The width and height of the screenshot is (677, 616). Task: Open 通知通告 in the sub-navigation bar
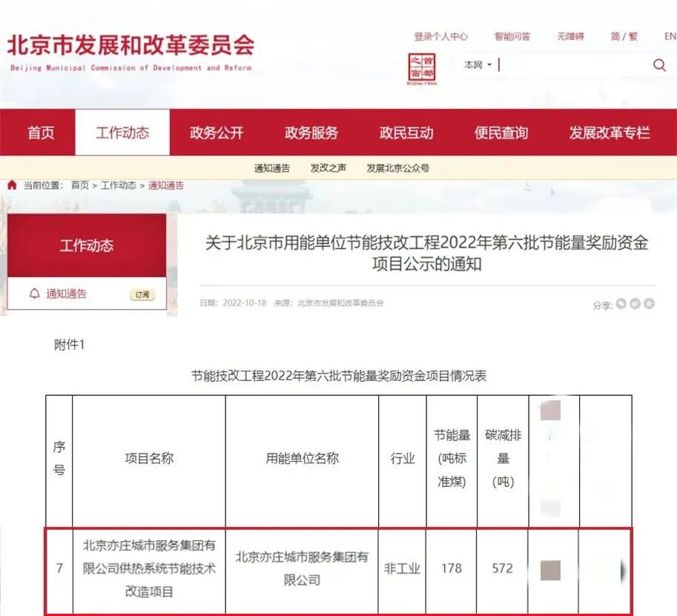click(x=272, y=168)
